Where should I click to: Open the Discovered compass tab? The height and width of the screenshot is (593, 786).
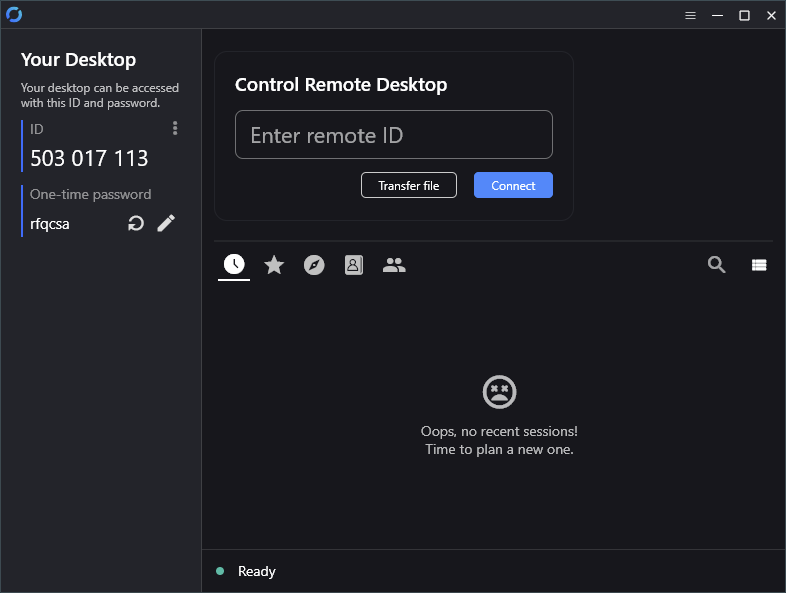point(314,265)
